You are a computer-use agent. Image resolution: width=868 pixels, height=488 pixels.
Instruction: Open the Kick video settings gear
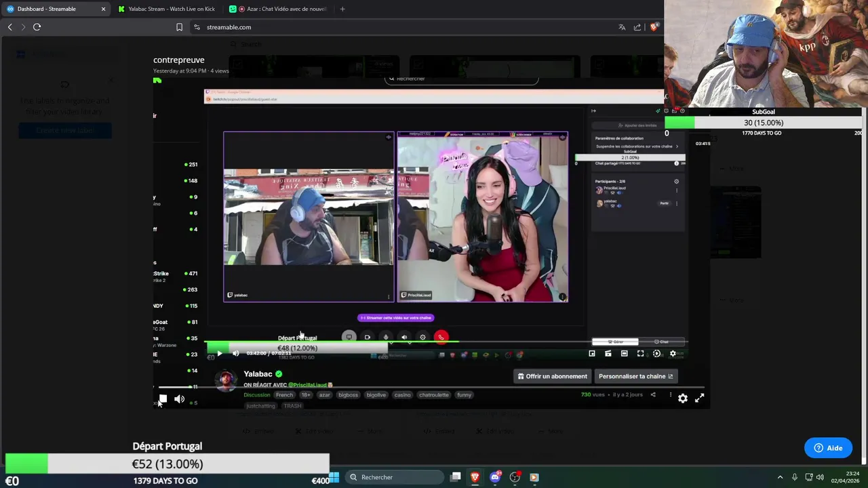tap(673, 354)
